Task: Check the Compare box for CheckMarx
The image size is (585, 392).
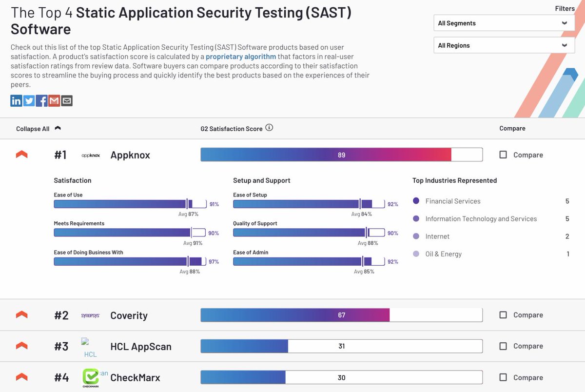Action: click(503, 377)
